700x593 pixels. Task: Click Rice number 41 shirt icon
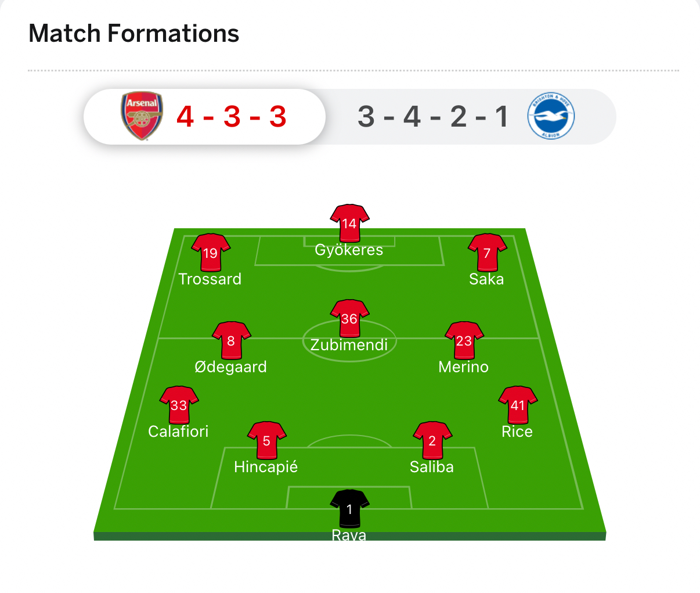coord(517,404)
